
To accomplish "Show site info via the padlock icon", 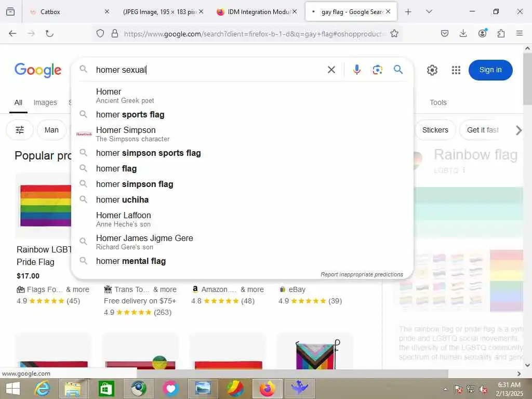I will coord(115,33).
